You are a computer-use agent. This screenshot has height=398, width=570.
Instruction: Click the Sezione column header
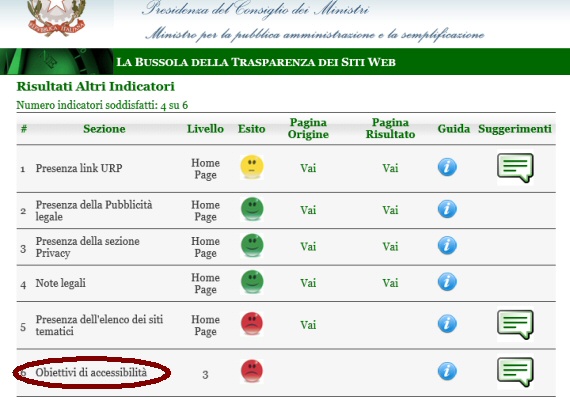[x=104, y=129]
